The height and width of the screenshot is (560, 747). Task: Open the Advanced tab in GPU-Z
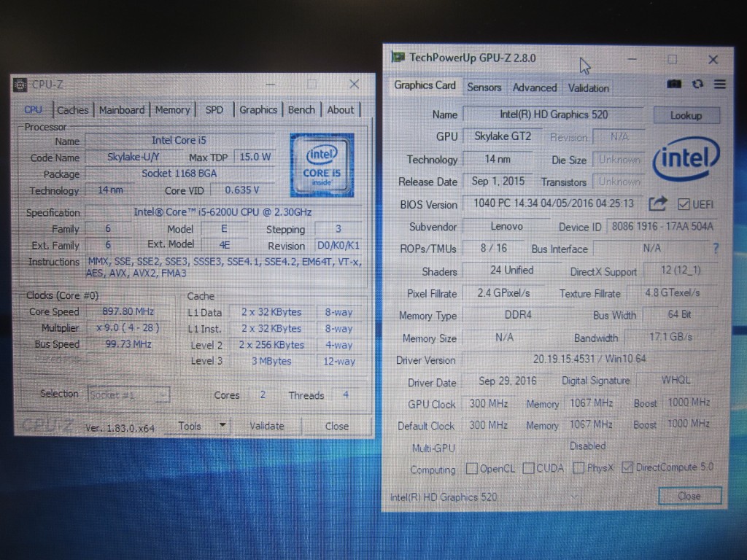pos(535,88)
